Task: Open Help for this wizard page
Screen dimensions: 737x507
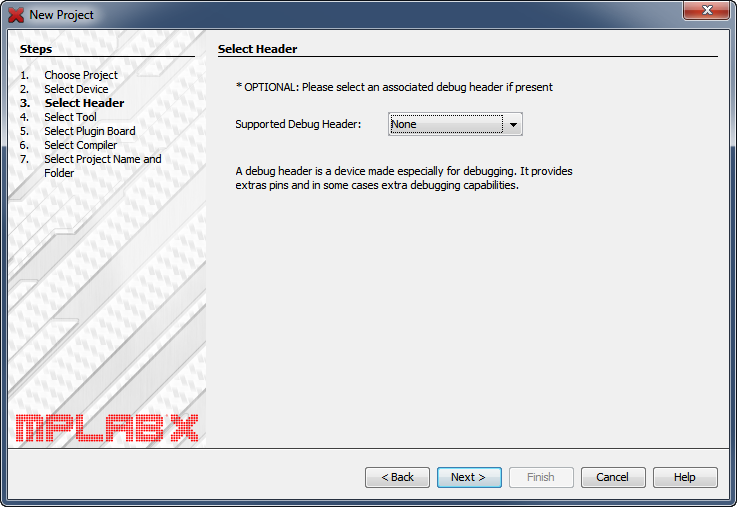Action: [685, 477]
